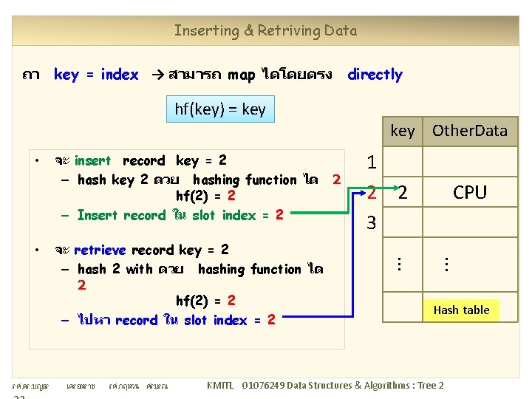532x399 pixels.
Task: Select the hf(key) = key formula box
Action: (220, 109)
